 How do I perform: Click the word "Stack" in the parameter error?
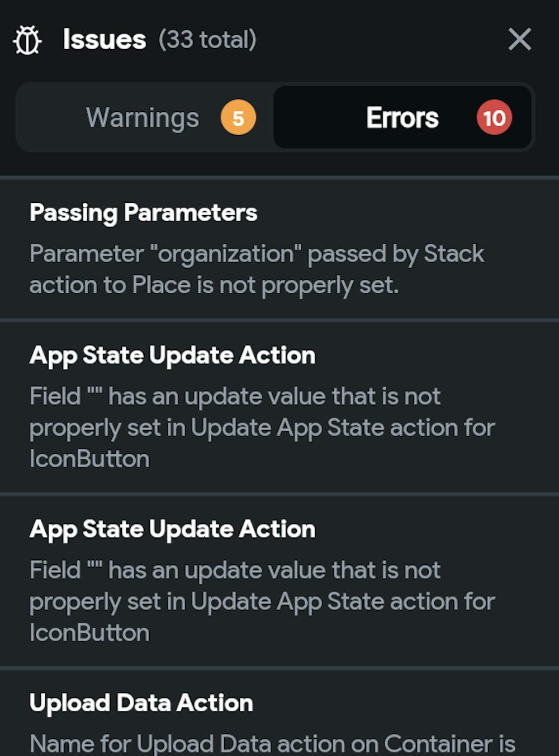point(454,254)
